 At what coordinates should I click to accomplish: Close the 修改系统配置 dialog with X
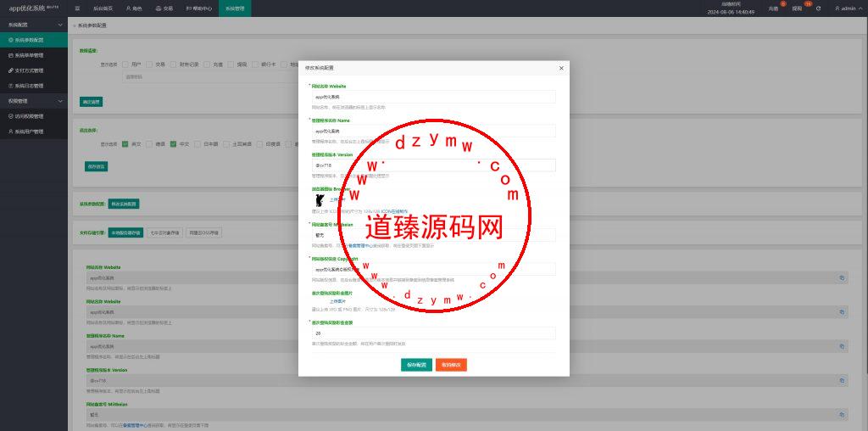click(561, 68)
